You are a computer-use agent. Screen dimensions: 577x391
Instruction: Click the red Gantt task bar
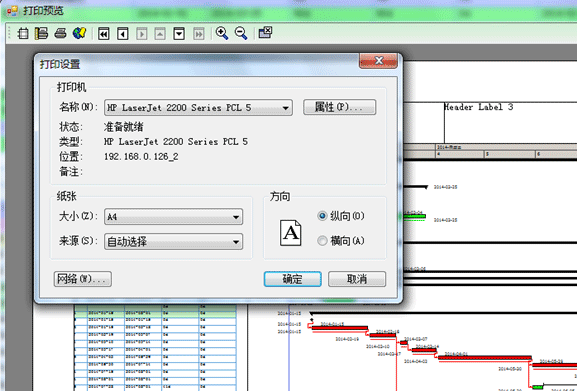[x=340, y=327]
